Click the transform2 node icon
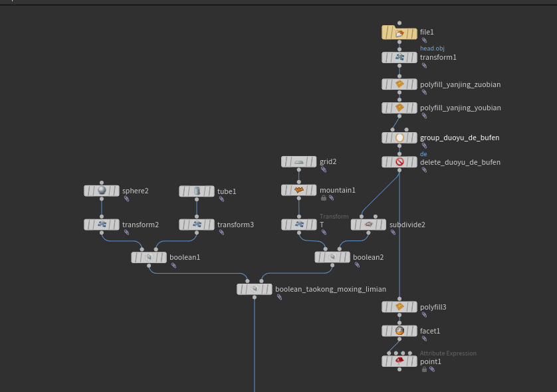Viewport: 557px width, 392px height. click(102, 225)
